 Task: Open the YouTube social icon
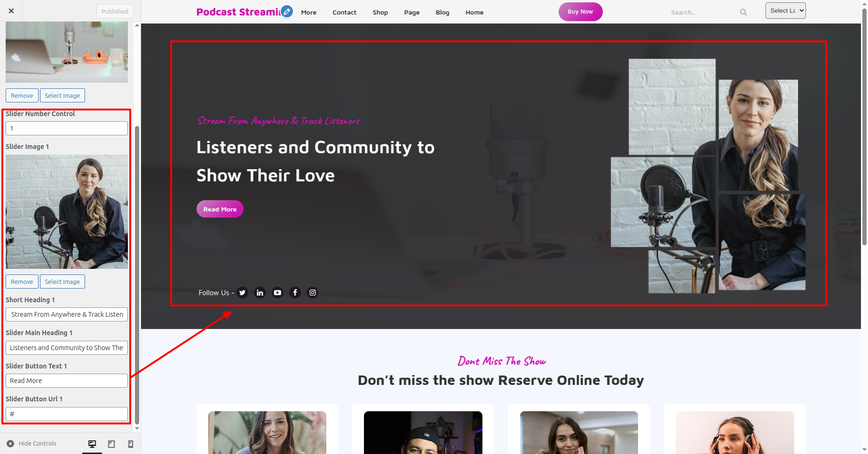point(277,293)
